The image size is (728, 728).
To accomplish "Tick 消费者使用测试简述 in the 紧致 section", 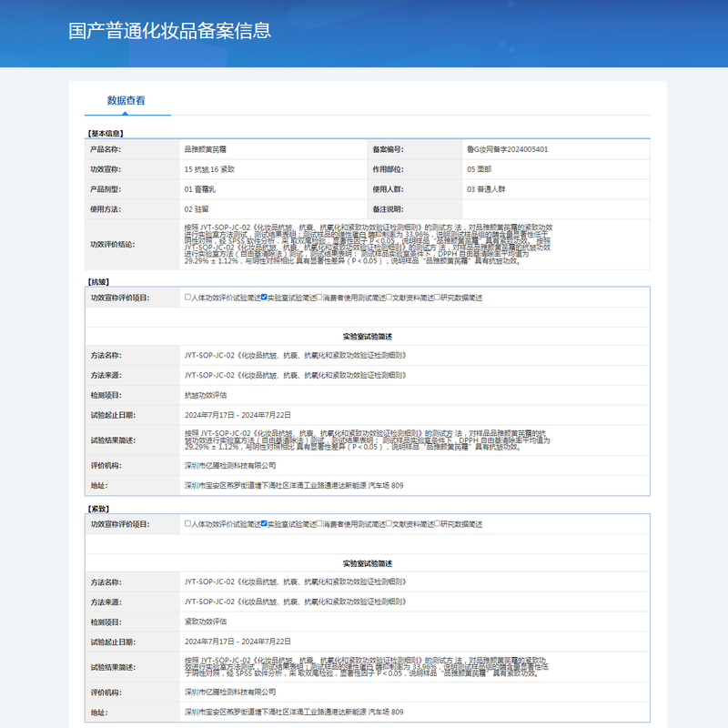I will [x=319, y=524].
